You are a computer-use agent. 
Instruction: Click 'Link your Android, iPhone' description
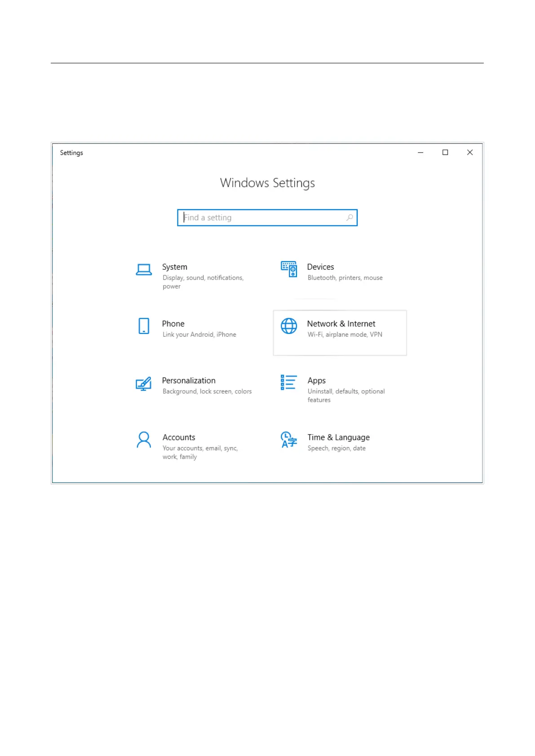click(199, 334)
